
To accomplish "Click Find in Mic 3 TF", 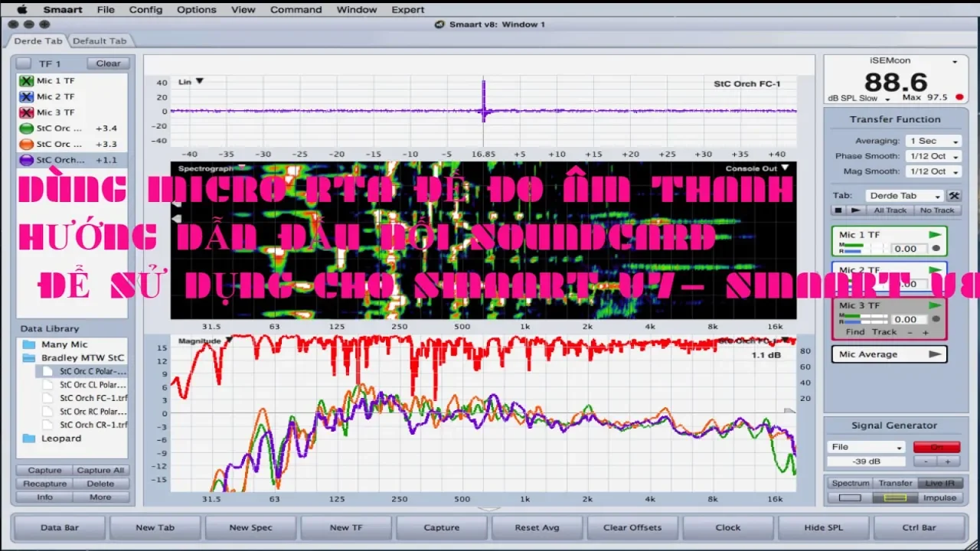I will click(855, 332).
